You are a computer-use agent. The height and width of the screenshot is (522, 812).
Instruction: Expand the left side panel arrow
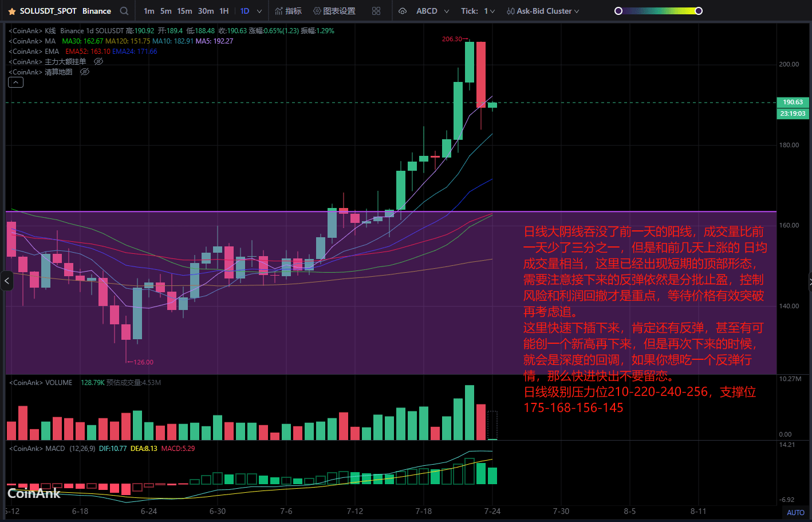click(6, 281)
